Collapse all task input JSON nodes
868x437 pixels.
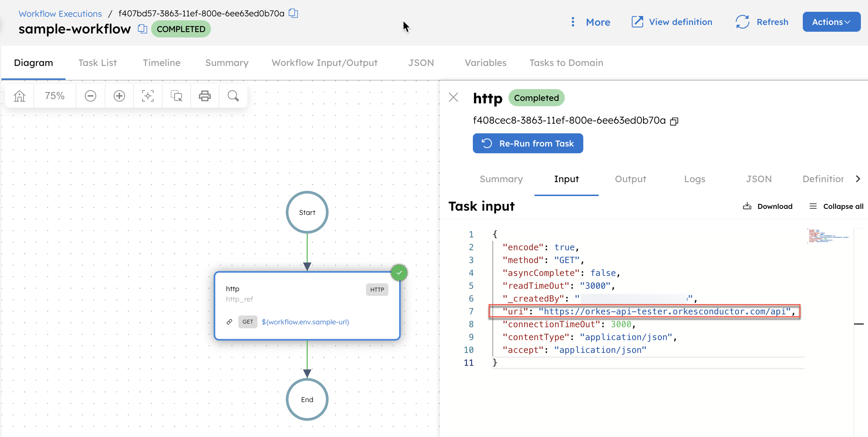836,206
